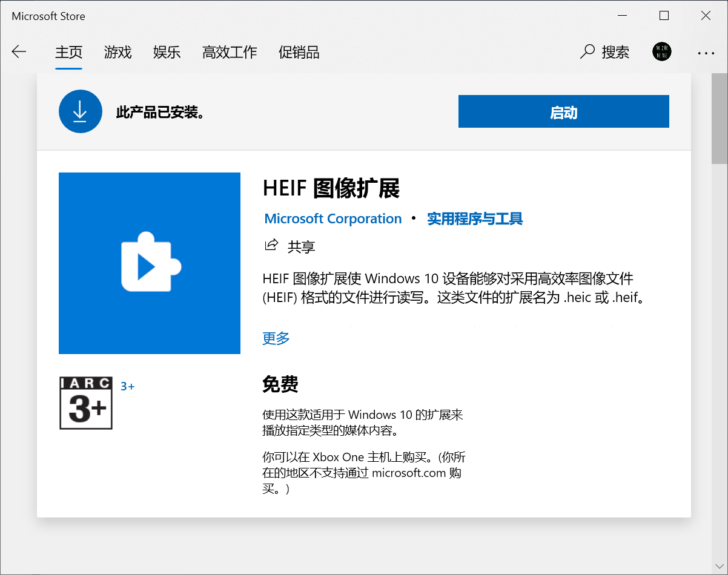Click the circular download icon showing installed status
Image resolution: width=728 pixels, height=575 pixels.
tap(81, 111)
